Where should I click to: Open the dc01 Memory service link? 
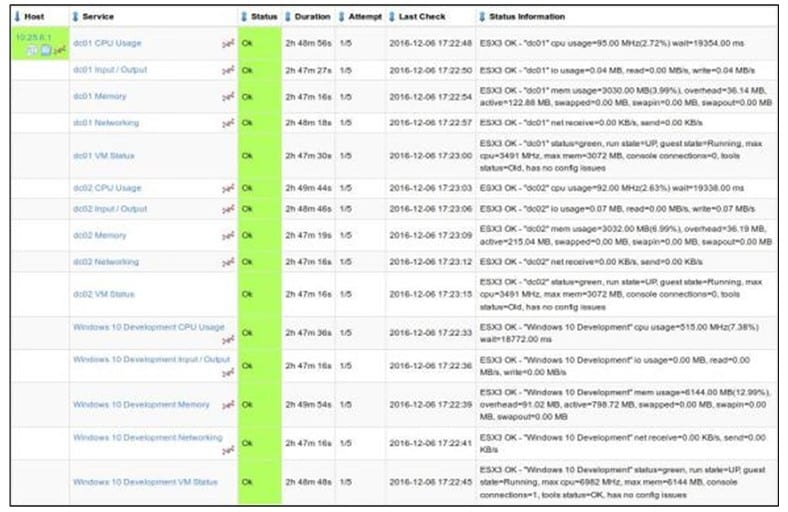coord(100,96)
